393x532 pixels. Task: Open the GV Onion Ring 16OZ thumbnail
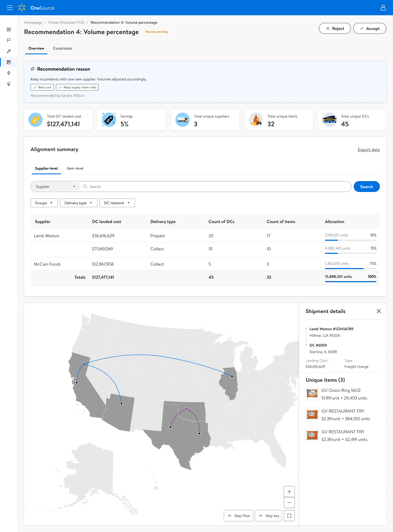(312, 393)
